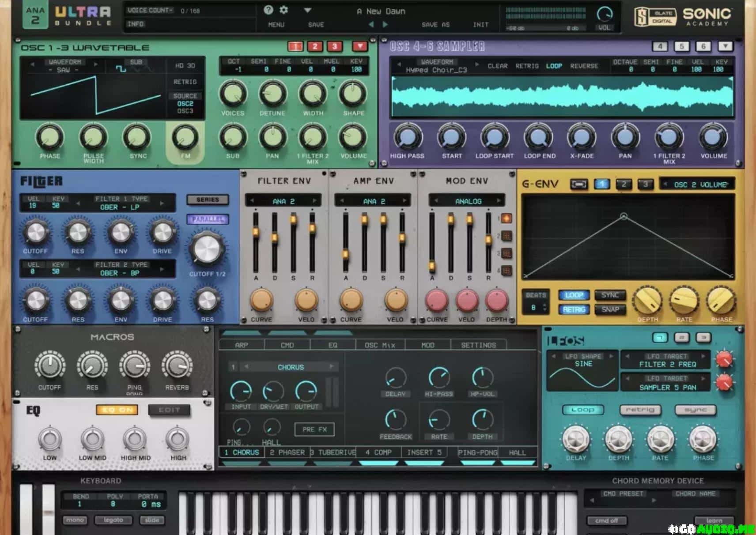Click the Filter 1 CUTOFF knob
The image size is (756, 535).
pos(35,232)
